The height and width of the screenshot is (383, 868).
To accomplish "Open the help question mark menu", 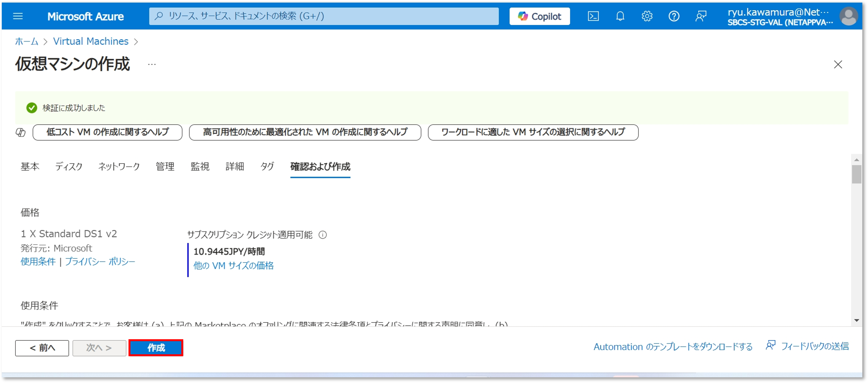I will click(x=674, y=16).
